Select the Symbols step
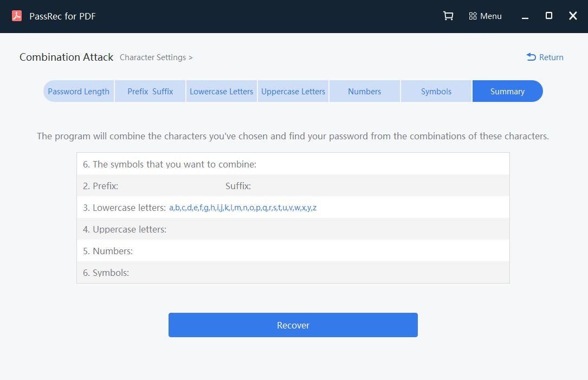This screenshot has height=380, width=588. coord(436,91)
